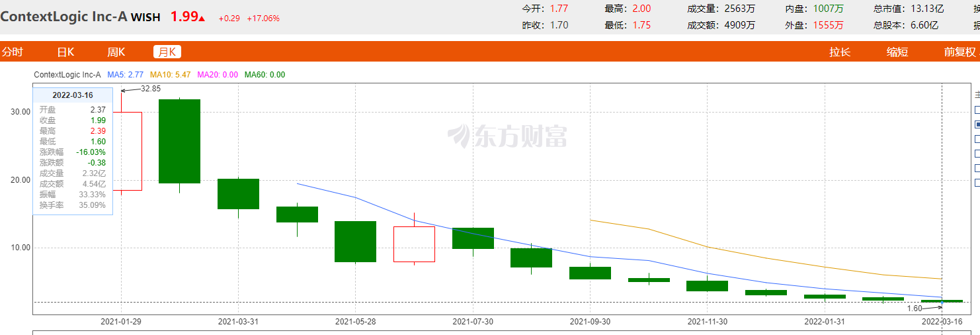Click the MA20: 0.00 legend entry
Viewport: 980px width, 335px height.
point(218,75)
